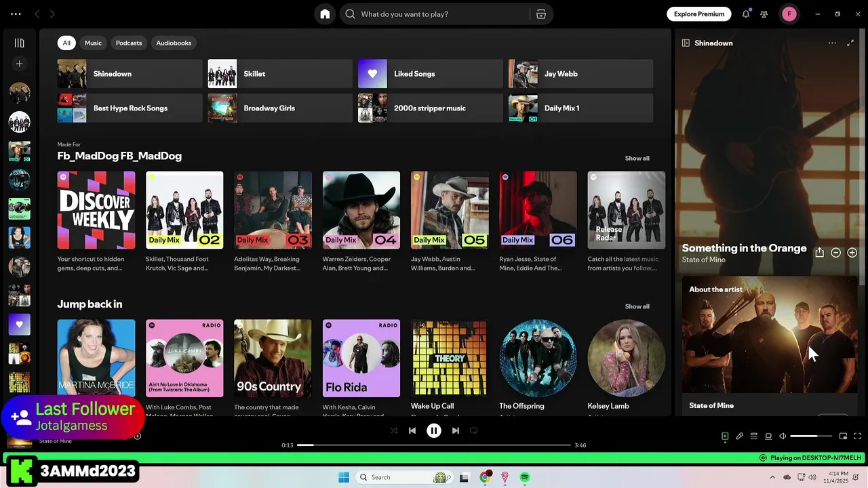Go back with the left arrow

tap(37, 14)
